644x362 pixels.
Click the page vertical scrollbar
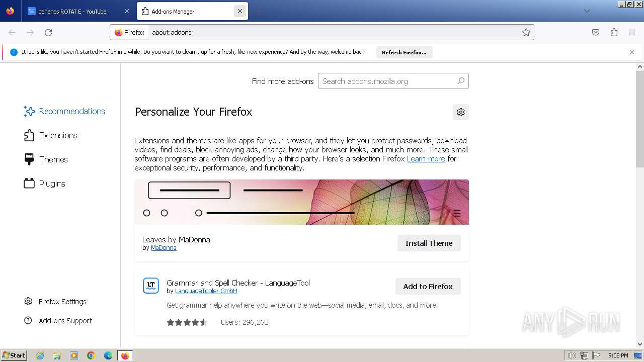point(640,119)
